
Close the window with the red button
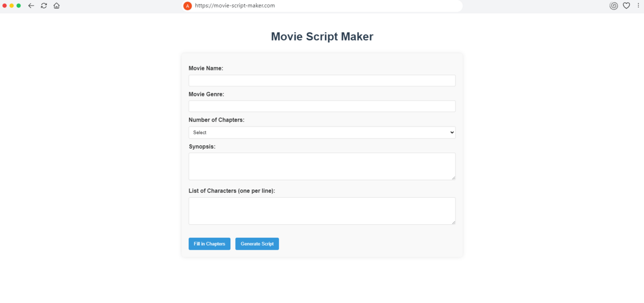pos(4,5)
